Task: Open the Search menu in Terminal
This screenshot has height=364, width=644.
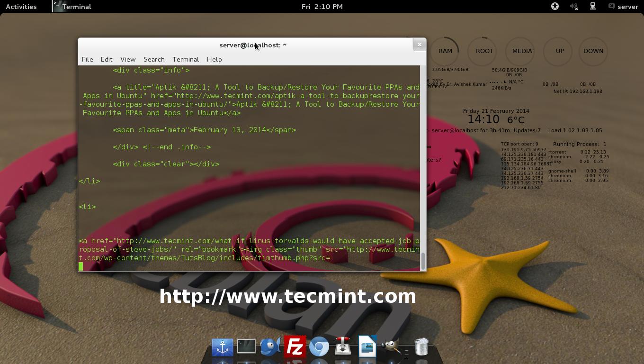Action: (x=154, y=59)
